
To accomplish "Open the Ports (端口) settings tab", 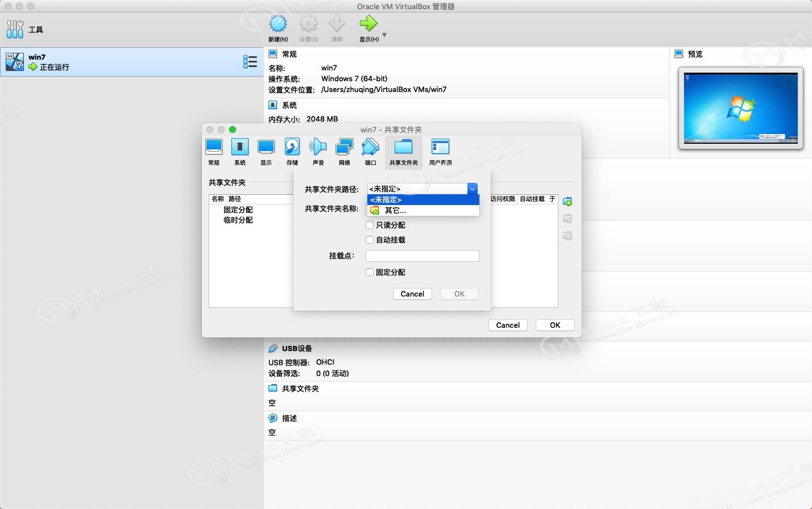I will tap(371, 152).
